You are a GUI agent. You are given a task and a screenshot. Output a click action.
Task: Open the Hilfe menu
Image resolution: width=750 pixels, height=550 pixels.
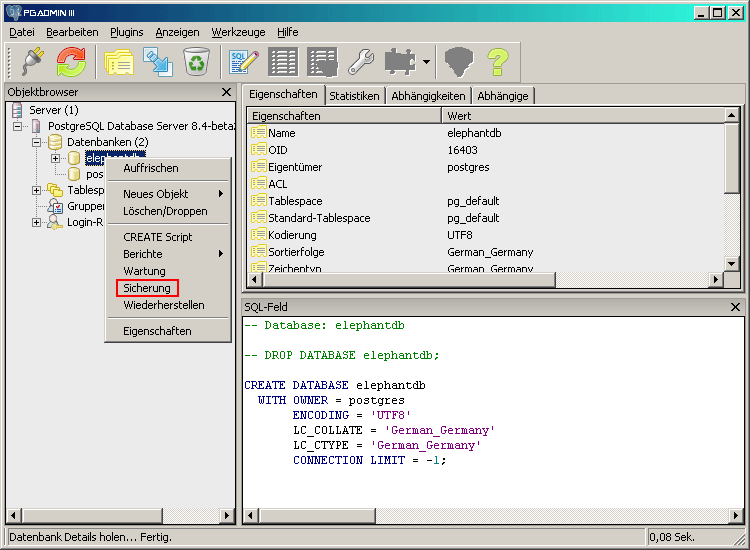[x=287, y=32]
